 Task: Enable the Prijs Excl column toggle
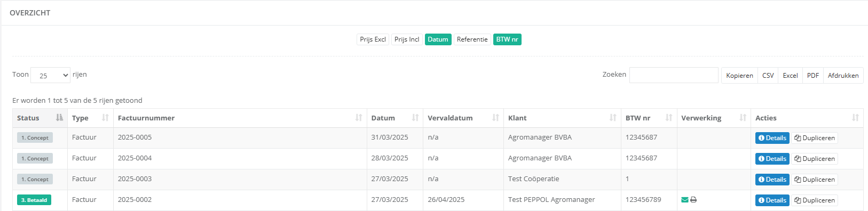tap(373, 39)
